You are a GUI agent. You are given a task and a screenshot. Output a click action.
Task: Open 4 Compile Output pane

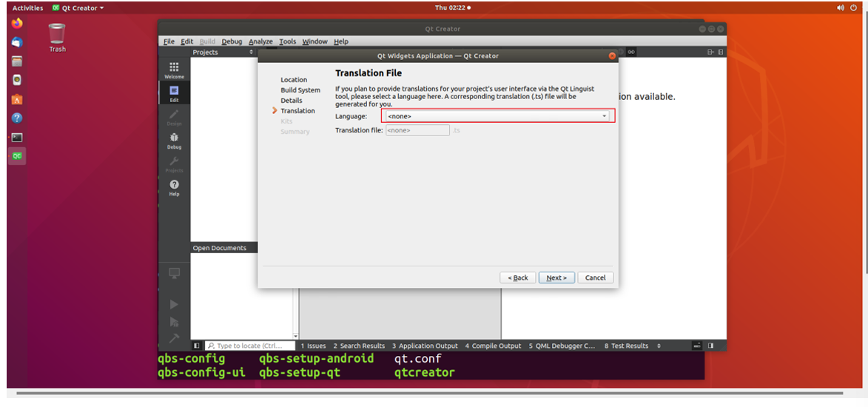point(493,346)
